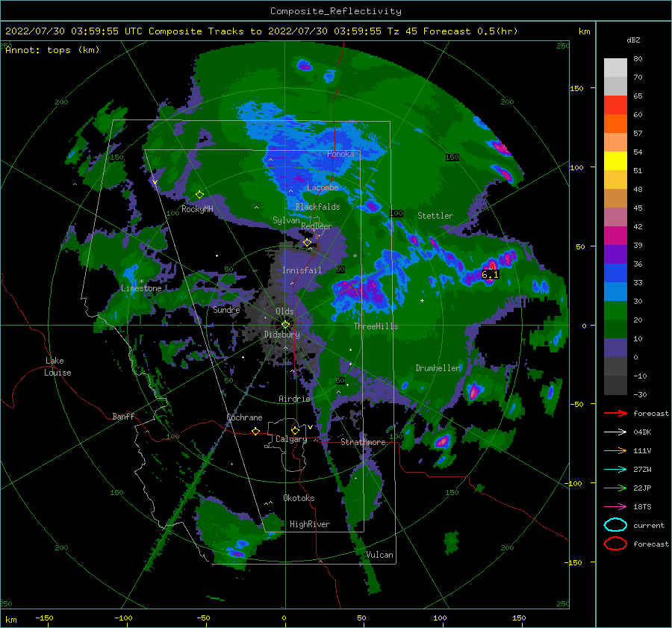Click the Airdrie city label
This screenshot has height=628, width=672.
[x=294, y=399]
